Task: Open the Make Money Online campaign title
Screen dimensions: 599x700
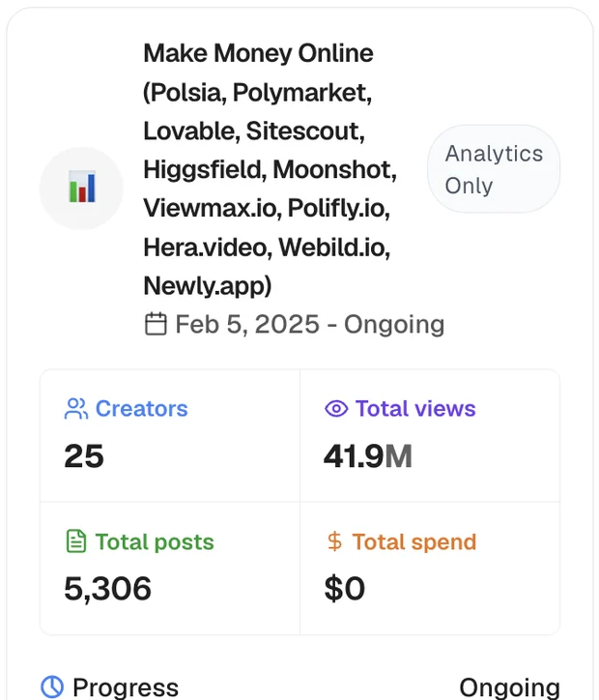Action: pos(270,169)
